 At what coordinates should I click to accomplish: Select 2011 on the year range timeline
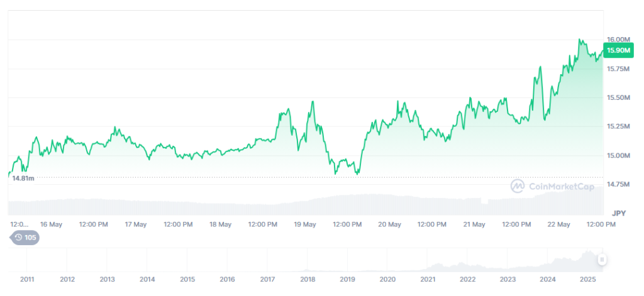[x=27, y=279]
